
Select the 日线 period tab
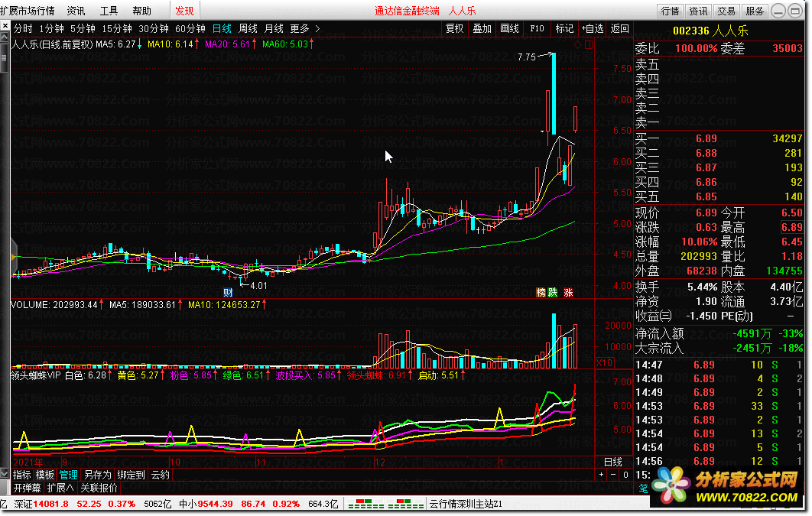click(x=222, y=28)
